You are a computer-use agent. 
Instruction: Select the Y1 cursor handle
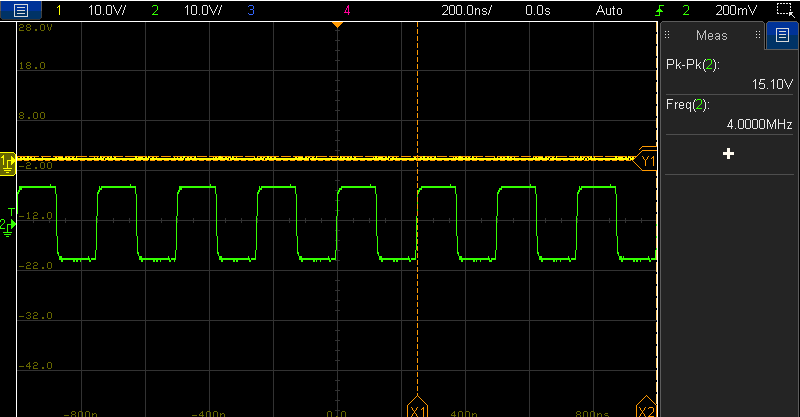(646, 161)
